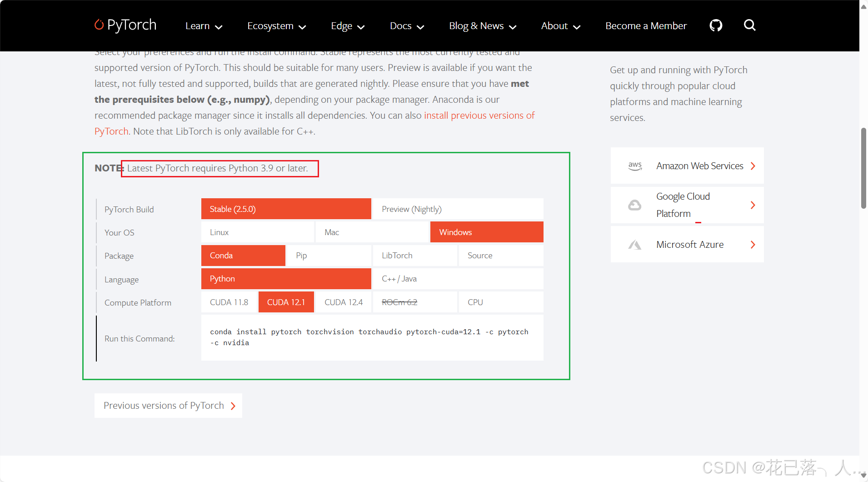
Task: Click note about Python 3.9 requirement
Action: [x=218, y=168]
